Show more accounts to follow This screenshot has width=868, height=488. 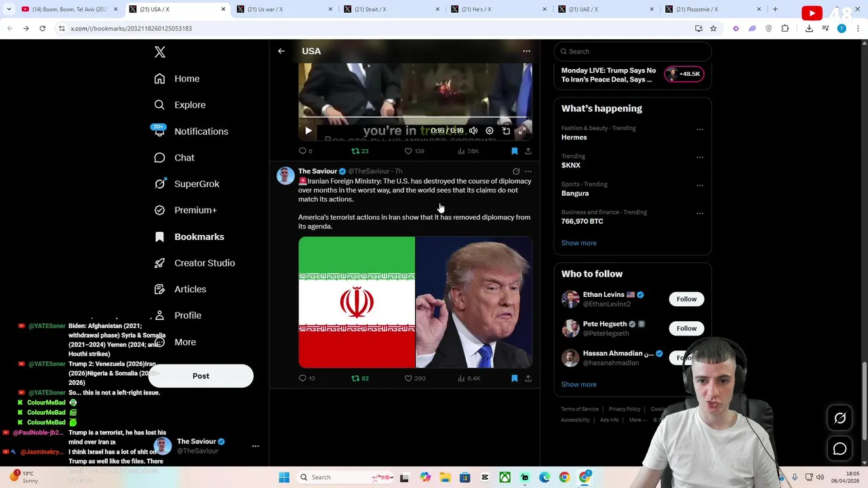pyautogui.click(x=578, y=384)
